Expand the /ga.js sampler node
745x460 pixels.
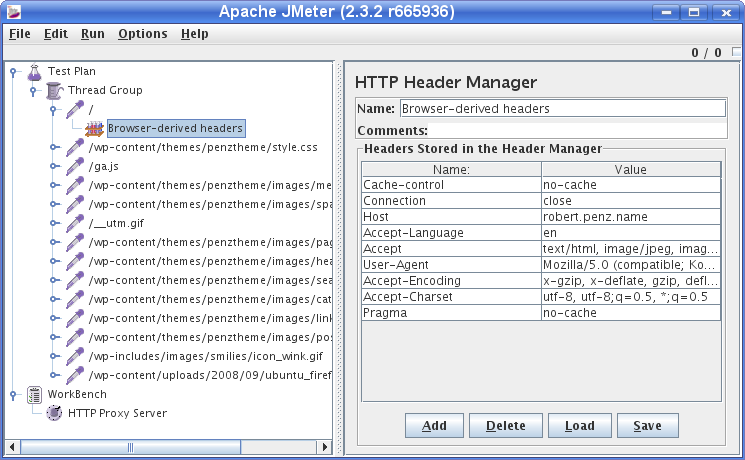[x=55, y=166]
